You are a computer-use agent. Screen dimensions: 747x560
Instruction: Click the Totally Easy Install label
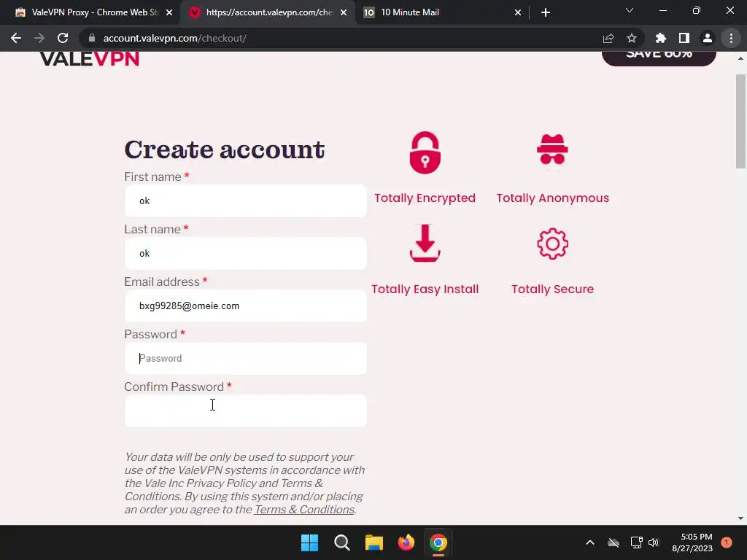pos(425,289)
